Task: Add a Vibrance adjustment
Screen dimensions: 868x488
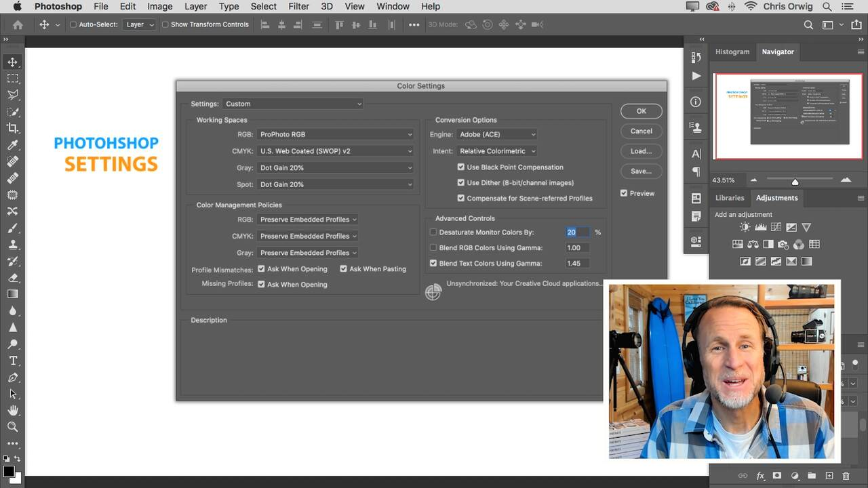Action: pyautogui.click(x=806, y=228)
